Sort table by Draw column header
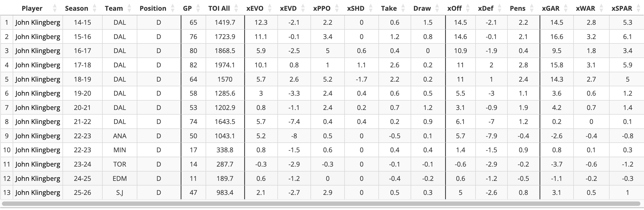The image size is (644, 210). (x=422, y=8)
